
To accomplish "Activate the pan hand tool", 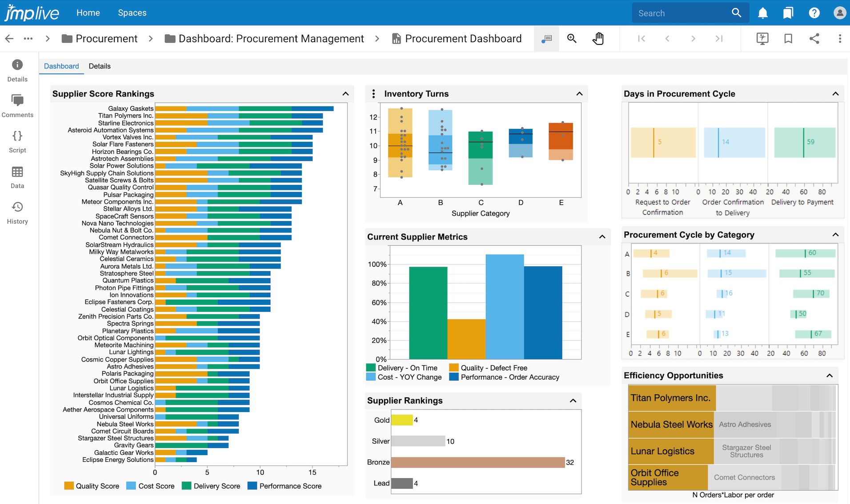I will [598, 39].
